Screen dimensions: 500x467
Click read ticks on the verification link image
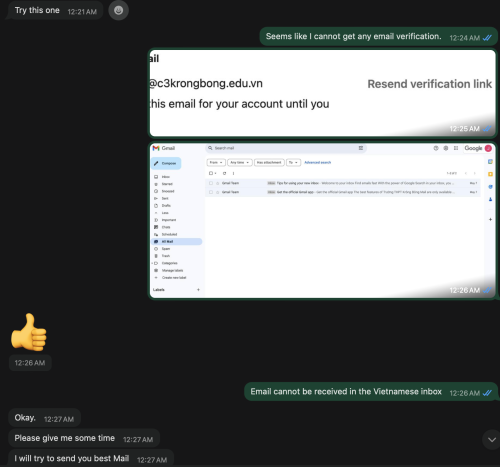(x=487, y=129)
